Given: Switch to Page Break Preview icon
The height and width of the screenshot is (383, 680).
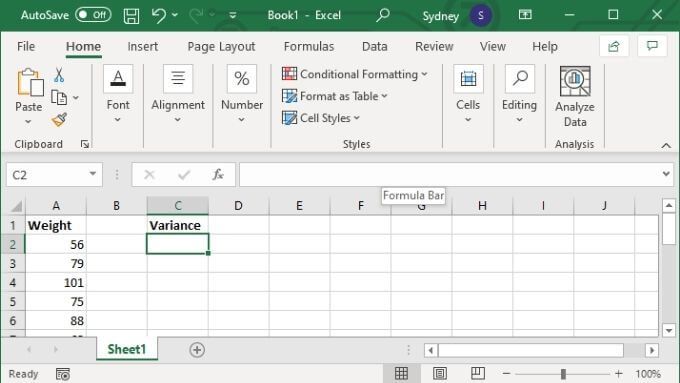Looking at the screenshot, I should point(477,373).
